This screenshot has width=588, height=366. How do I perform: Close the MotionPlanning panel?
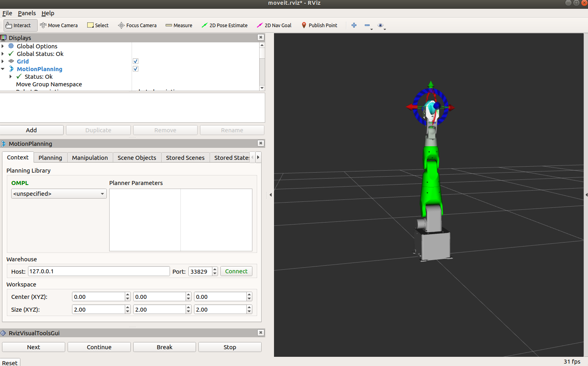tap(261, 143)
